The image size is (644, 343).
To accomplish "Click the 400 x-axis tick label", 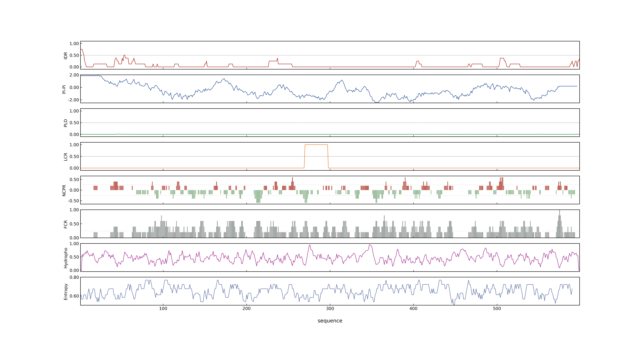I will [413, 309].
